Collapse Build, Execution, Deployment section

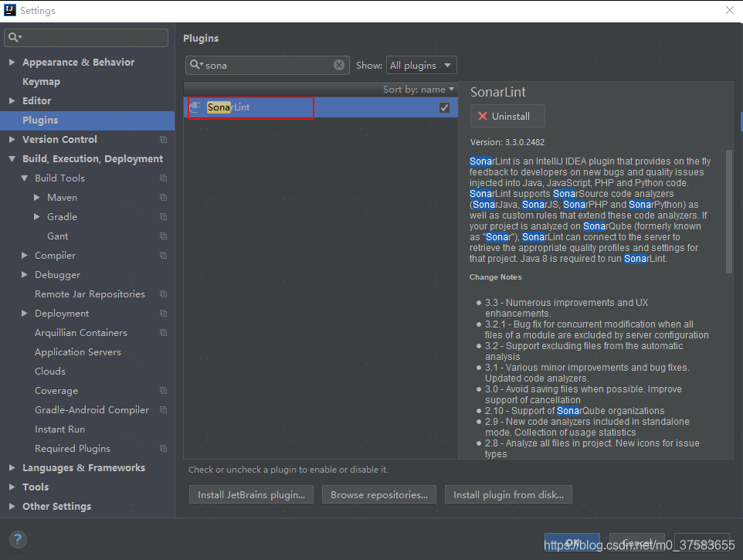point(12,158)
